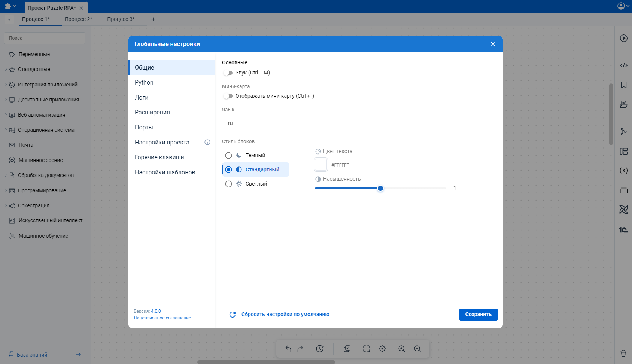Screen dimensions: 632x364
Task: Enable Отображать мини-карту switch
Action: point(228,96)
